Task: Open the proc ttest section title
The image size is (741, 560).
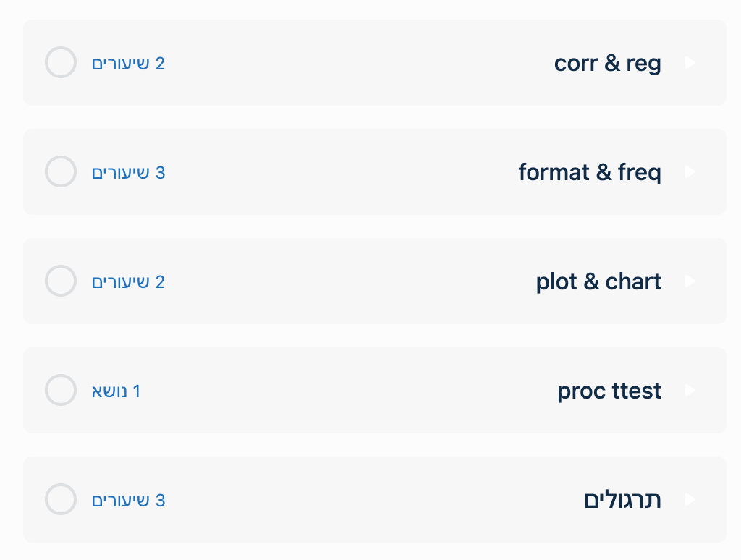Action: tap(609, 391)
